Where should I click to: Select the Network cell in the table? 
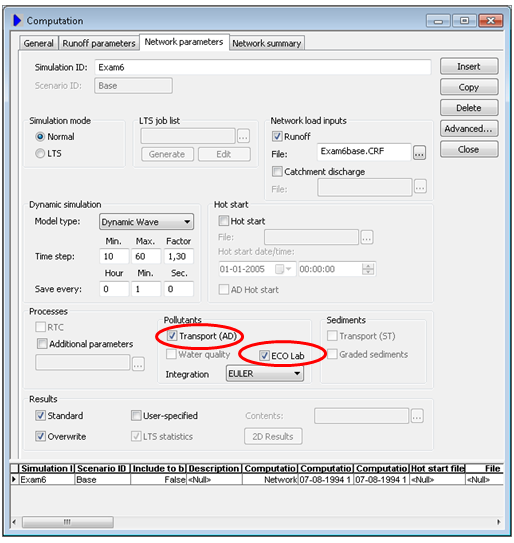coord(270,480)
